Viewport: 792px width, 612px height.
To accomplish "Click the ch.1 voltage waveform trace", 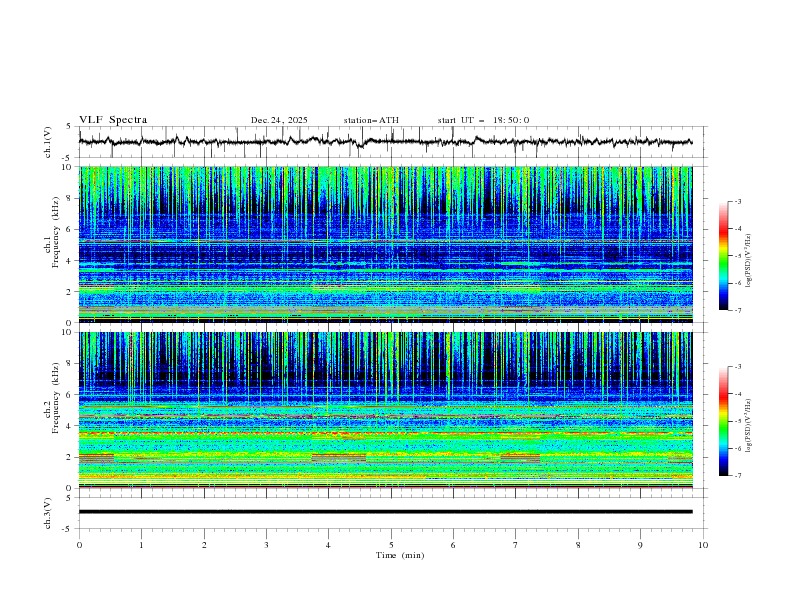I will coord(386,142).
